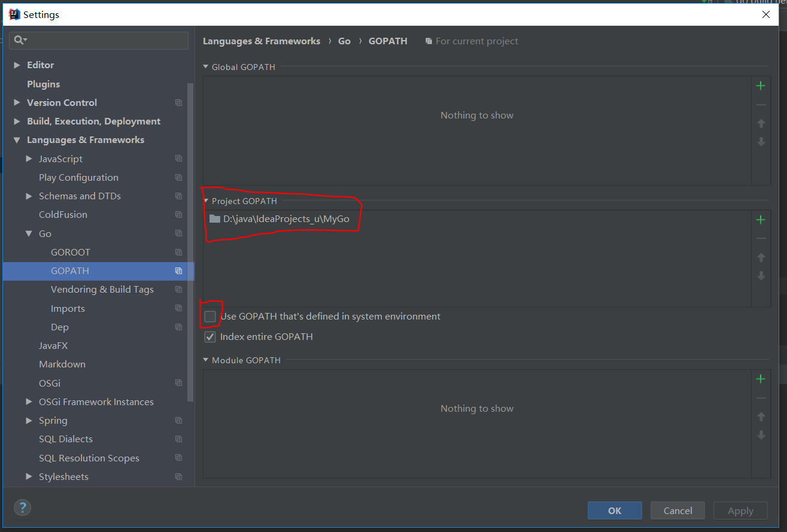Click the settings tree scrollbar
787x532 pixels.
[x=191, y=242]
